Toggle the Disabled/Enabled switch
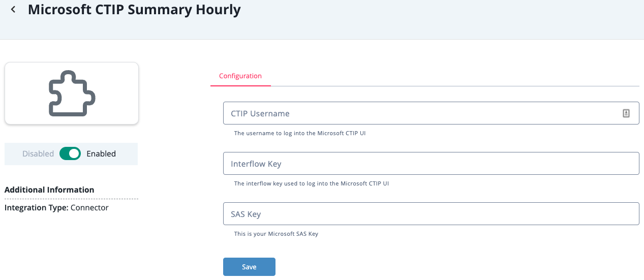 (70, 153)
